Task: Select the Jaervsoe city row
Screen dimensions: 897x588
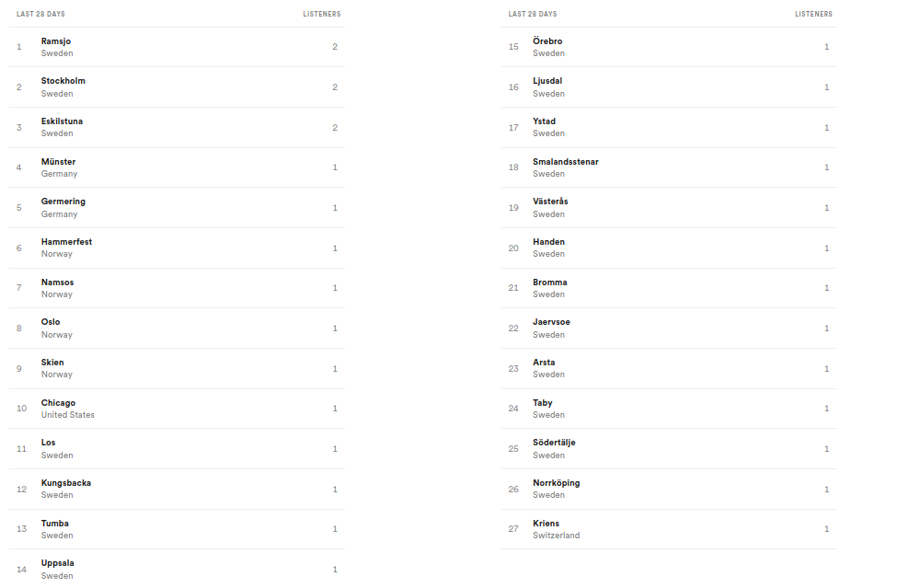Action: point(669,329)
